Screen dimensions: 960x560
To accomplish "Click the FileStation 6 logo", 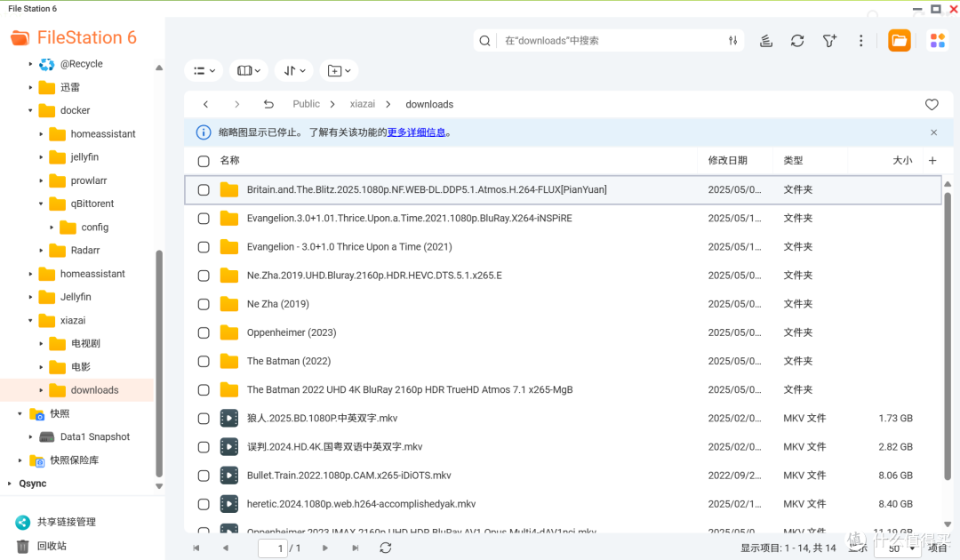I will (x=74, y=38).
